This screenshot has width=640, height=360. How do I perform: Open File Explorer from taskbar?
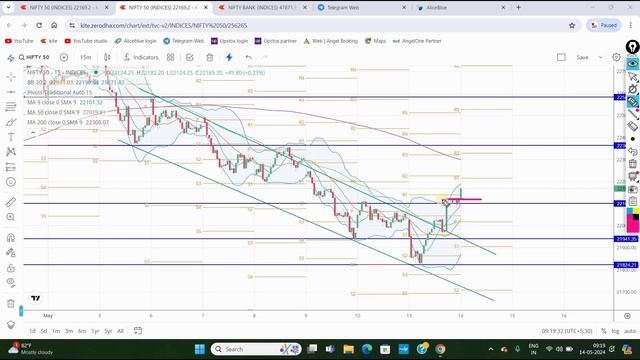[348, 349]
